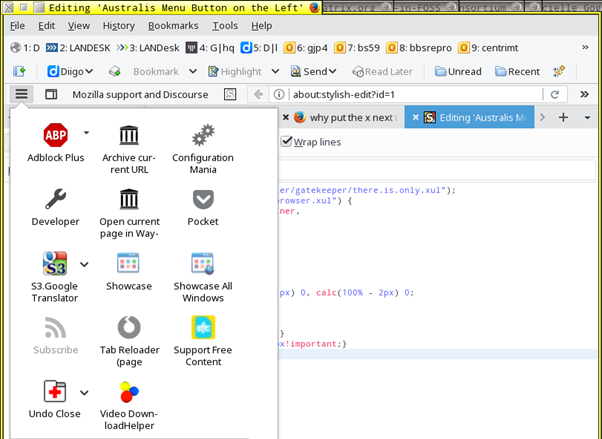
Task: Save page with the Pocket icon
Action: tap(203, 200)
